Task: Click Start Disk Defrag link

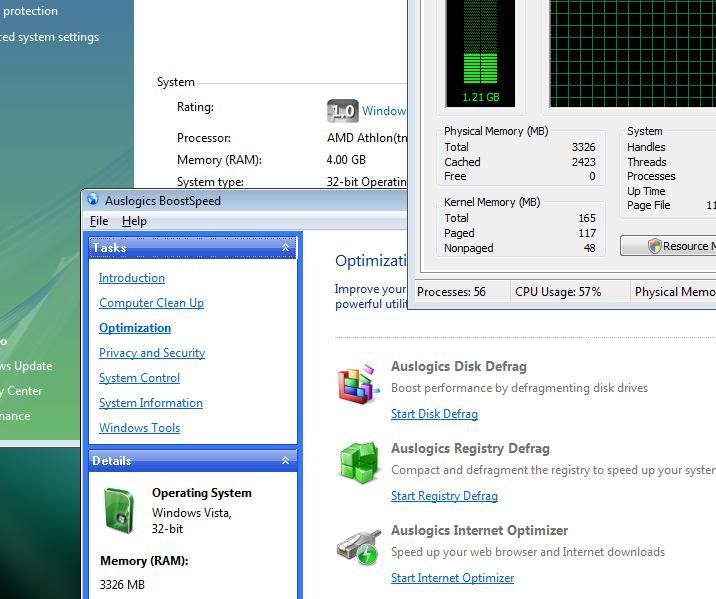Action: 434,414
